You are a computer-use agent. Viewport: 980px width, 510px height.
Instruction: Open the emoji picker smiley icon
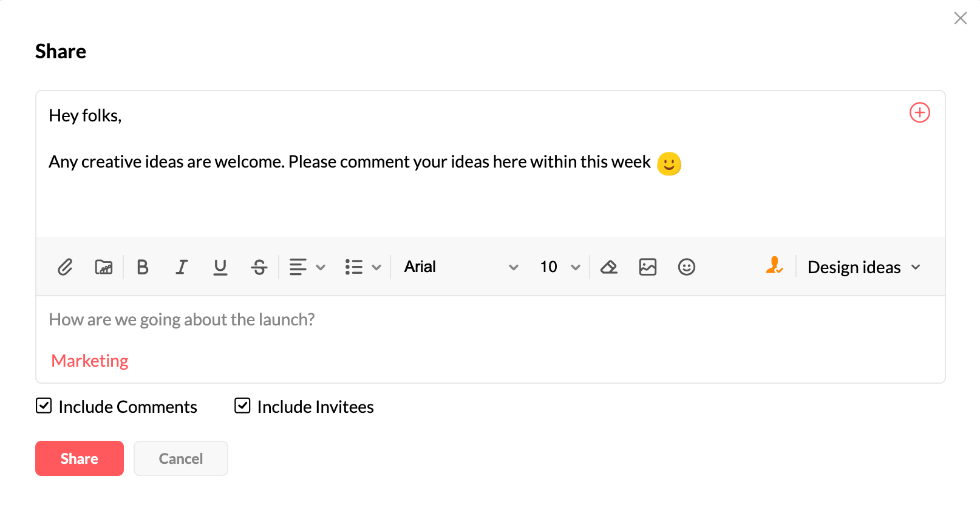pyautogui.click(x=687, y=267)
